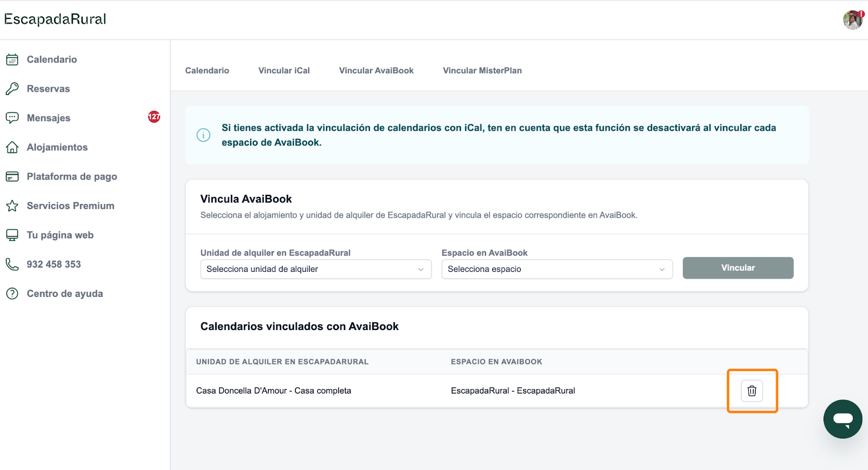Open the Alojamientos sidebar section

[58, 148]
